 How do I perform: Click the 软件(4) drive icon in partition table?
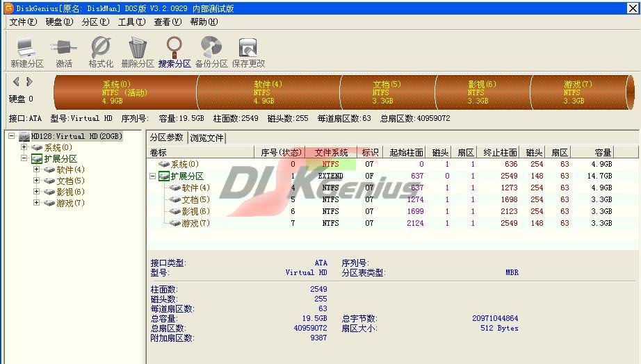[x=175, y=188]
